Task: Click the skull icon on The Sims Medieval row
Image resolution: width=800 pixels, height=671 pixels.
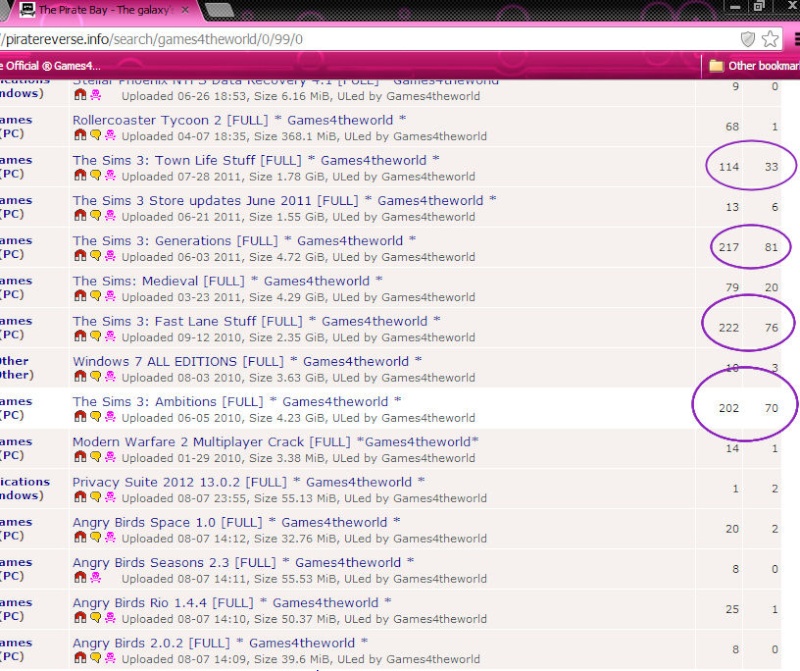Action: click(110, 296)
